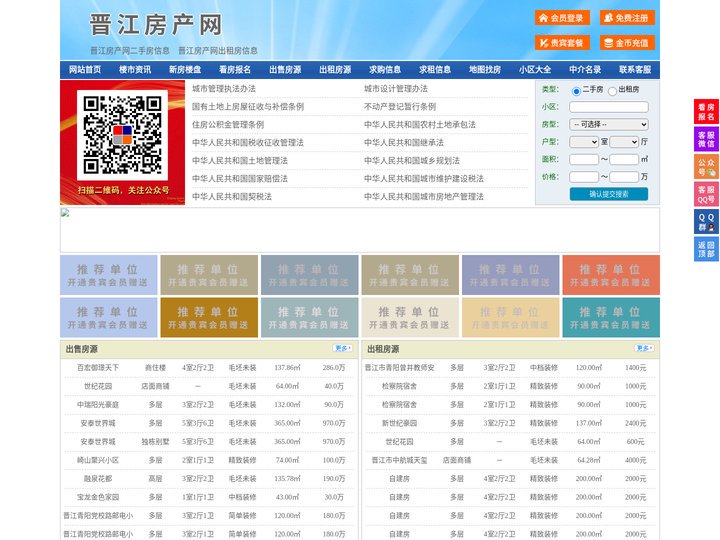Click the teal 推荐单位 tile in second row
720x540 pixels.
(x=611, y=318)
